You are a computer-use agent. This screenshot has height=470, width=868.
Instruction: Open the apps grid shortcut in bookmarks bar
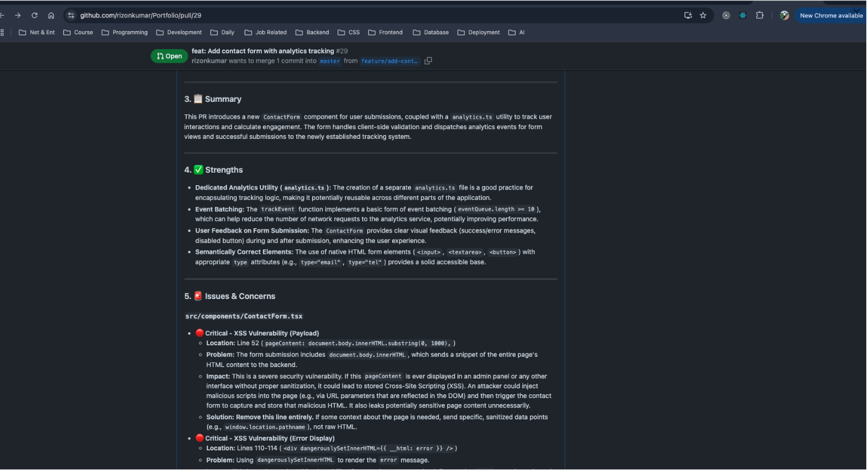point(2,32)
